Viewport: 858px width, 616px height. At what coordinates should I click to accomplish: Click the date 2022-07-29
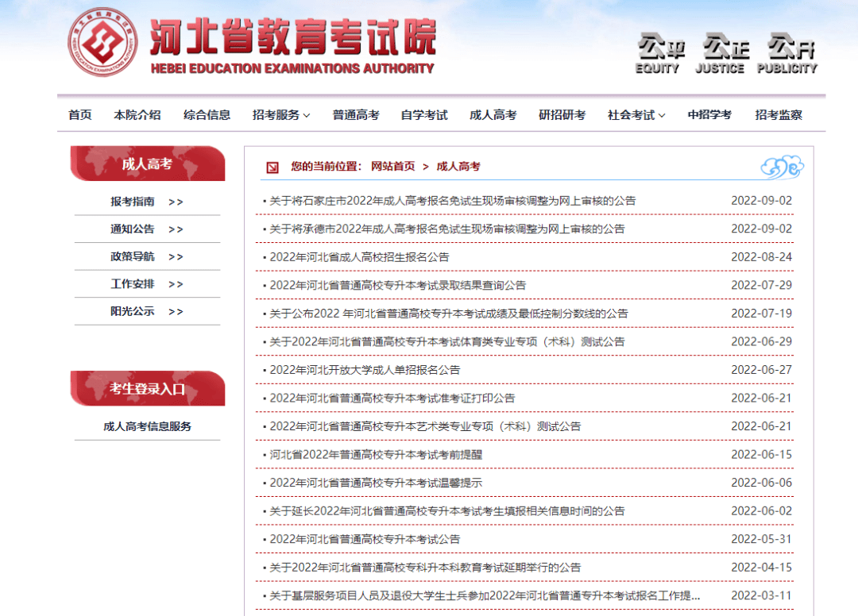click(x=761, y=285)
